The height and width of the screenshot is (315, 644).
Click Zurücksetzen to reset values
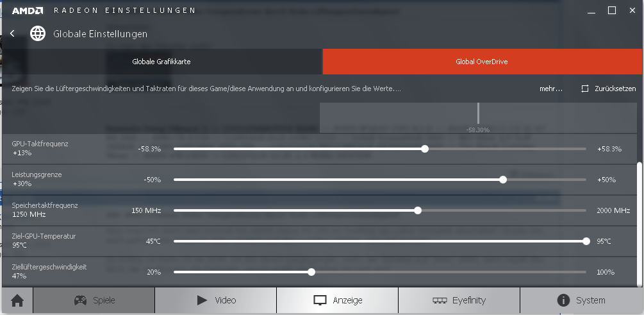click(x=615, y=89)
